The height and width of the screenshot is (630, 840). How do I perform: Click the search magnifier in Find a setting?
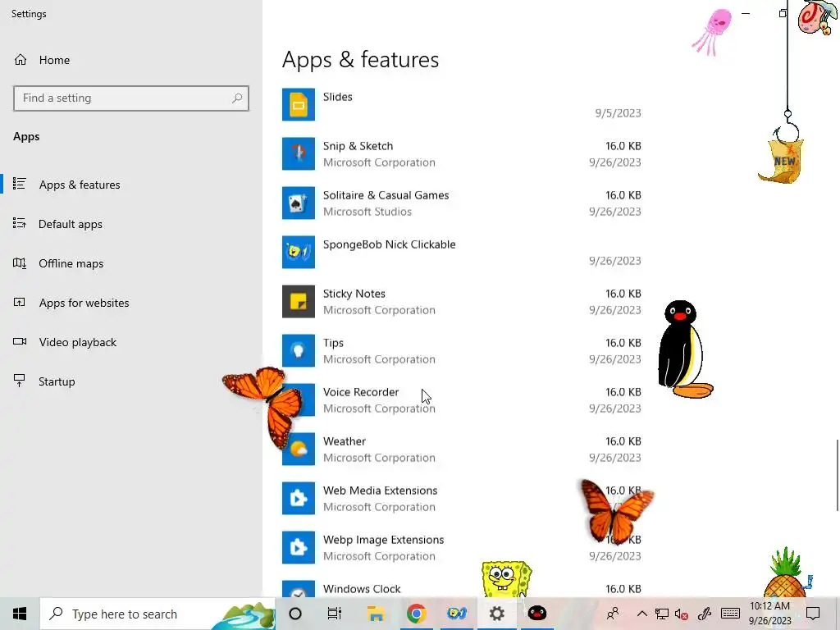pos(237,98)
